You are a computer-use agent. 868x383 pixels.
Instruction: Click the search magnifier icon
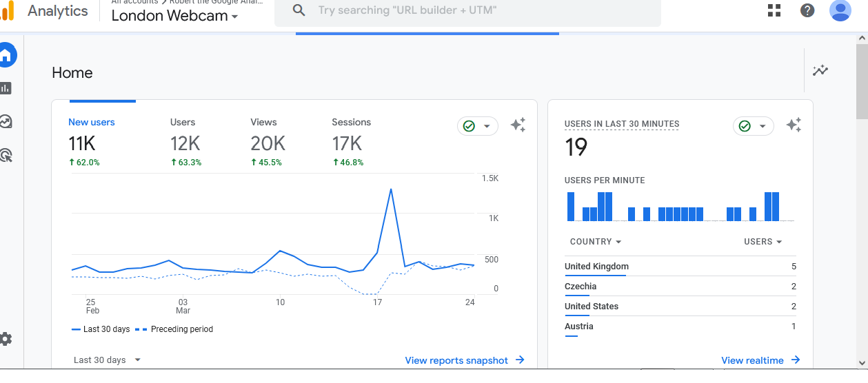tap(299, 10)
